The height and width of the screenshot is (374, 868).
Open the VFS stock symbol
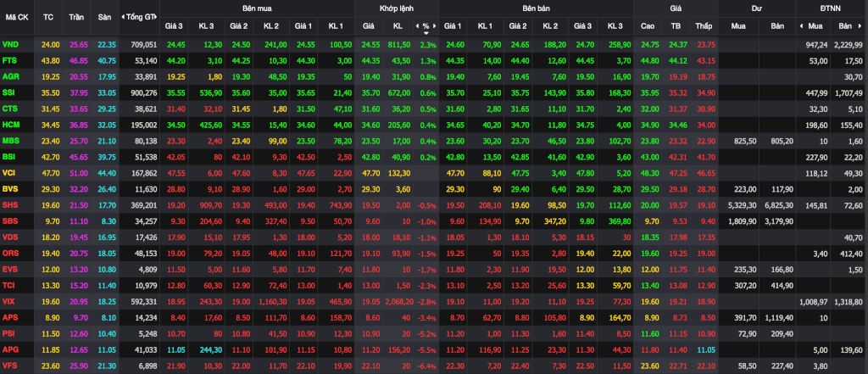pyautogui.click(x=9, y=366)
